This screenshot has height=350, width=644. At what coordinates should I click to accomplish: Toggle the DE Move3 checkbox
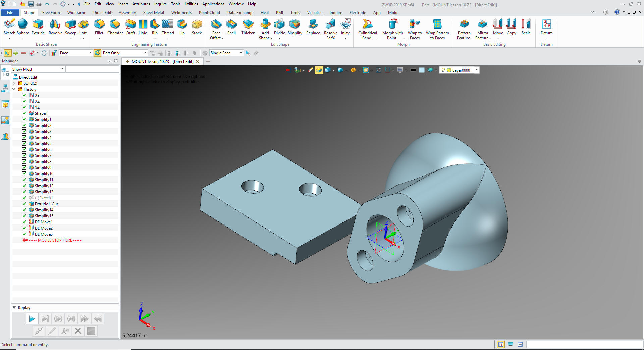[24, 234]
